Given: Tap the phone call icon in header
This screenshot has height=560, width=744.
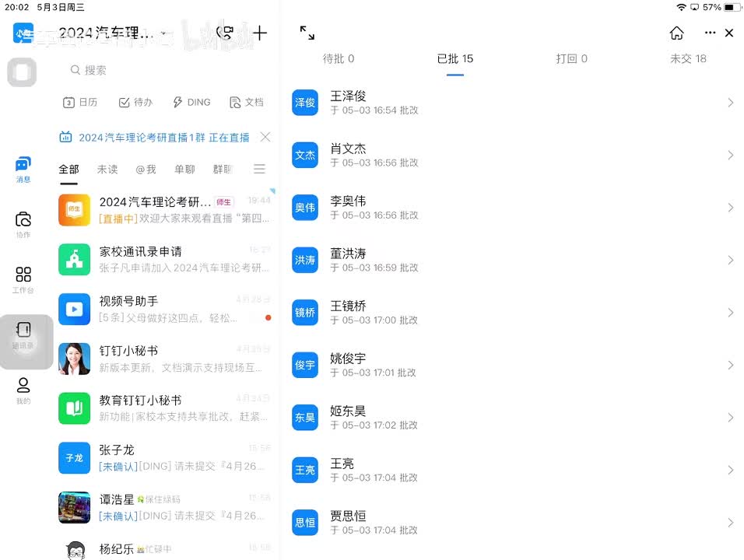Looking at the screenshot, I should pos(224,33).
